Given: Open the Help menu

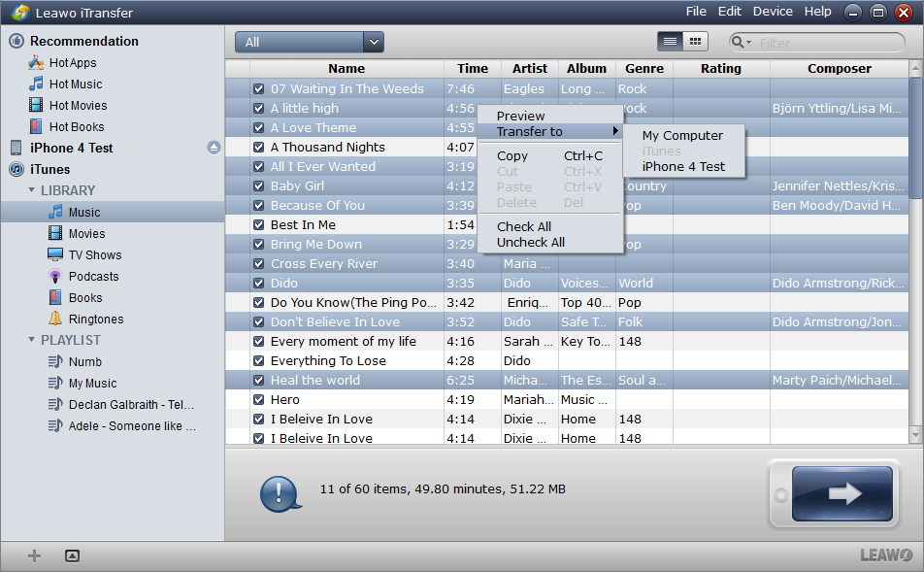Looking at the screenshot, I should point(818,12).
